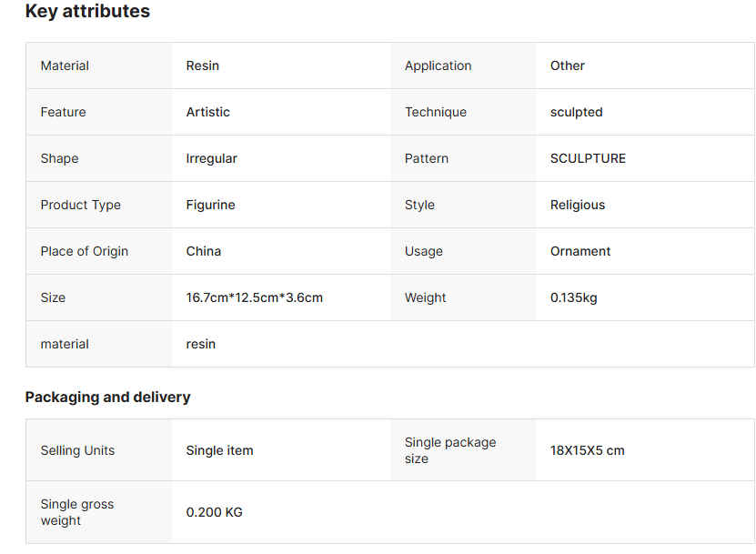
Task: Click the "Application" attribute label
Action: [x=438, y=65]
